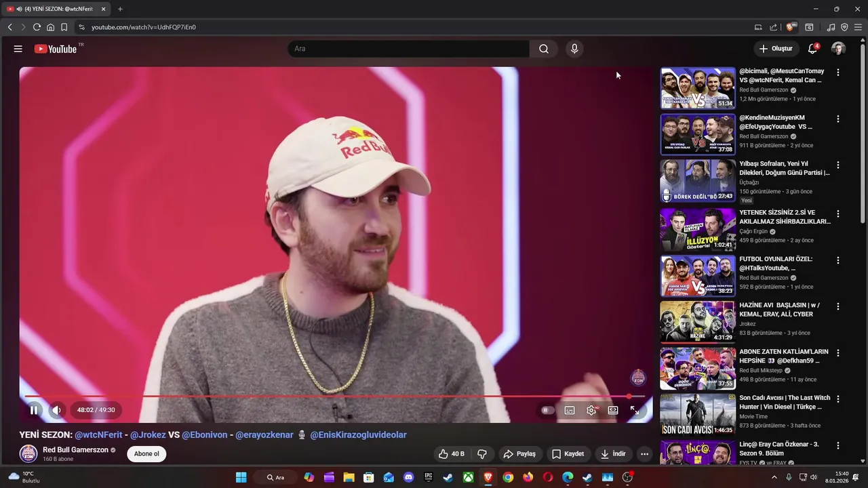Open Windows taskbar Ara search box
Screen dimensions: 868x488
click(276, 477)
